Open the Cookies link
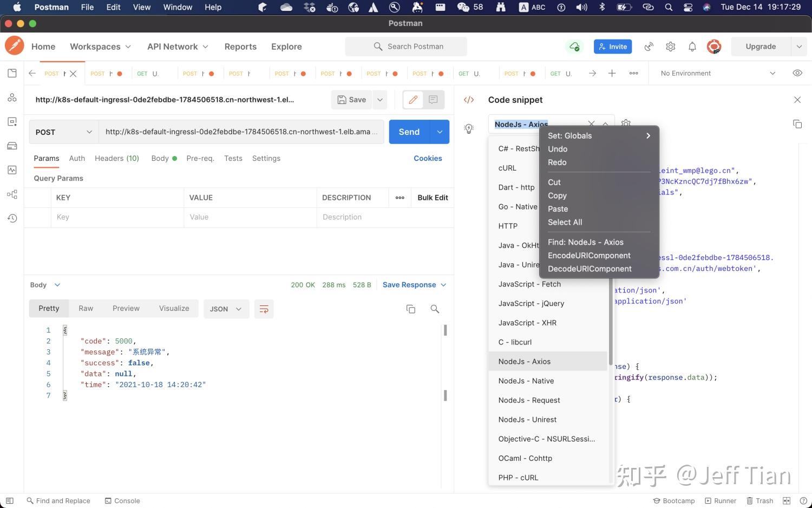This screenshot has width=812, height=508. pos(428,158)
